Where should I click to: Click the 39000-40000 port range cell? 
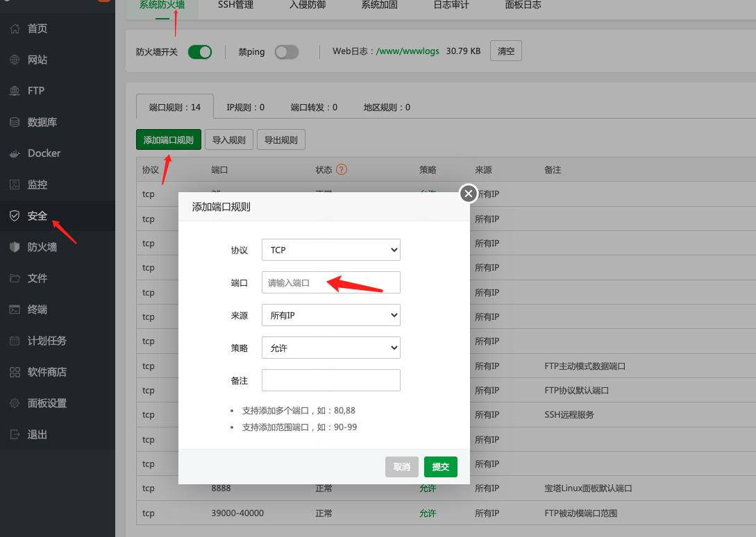point(237,513)
